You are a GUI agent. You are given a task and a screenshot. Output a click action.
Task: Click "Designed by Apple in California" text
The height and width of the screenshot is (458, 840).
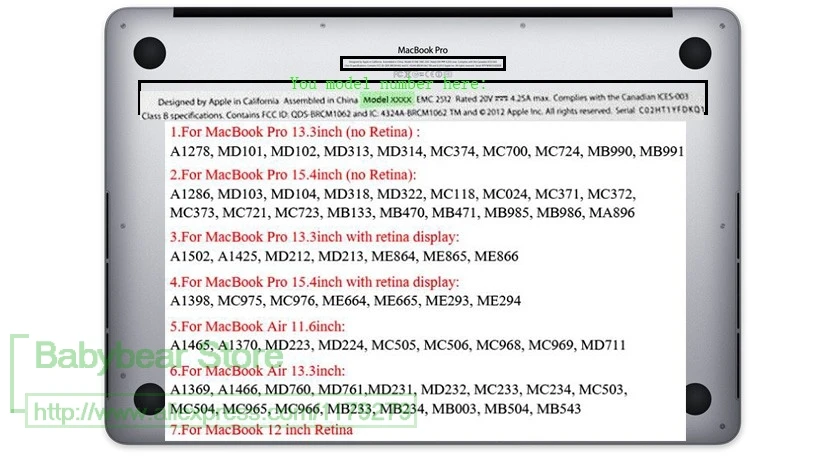[x=218, y=101]
